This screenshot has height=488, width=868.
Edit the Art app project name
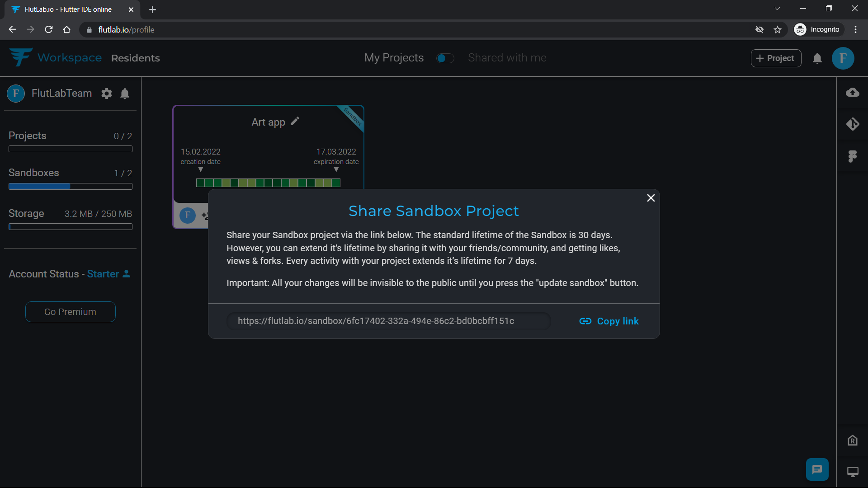click(x=295, y=121)
